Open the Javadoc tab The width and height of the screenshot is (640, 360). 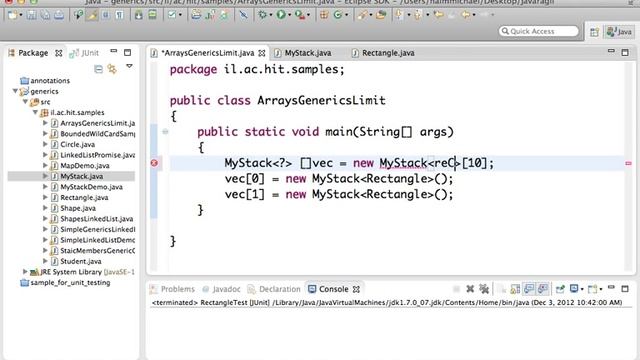(x=221, y=289)
